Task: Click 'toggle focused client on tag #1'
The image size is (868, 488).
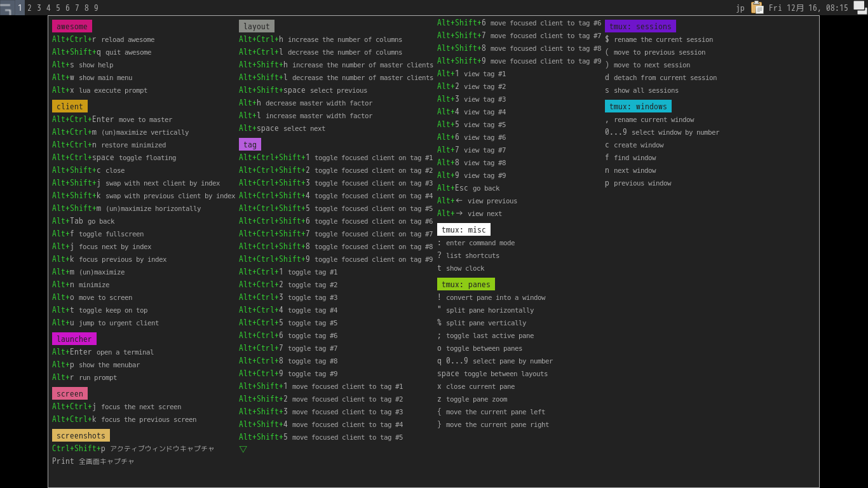Action: (x=336, y=158)
